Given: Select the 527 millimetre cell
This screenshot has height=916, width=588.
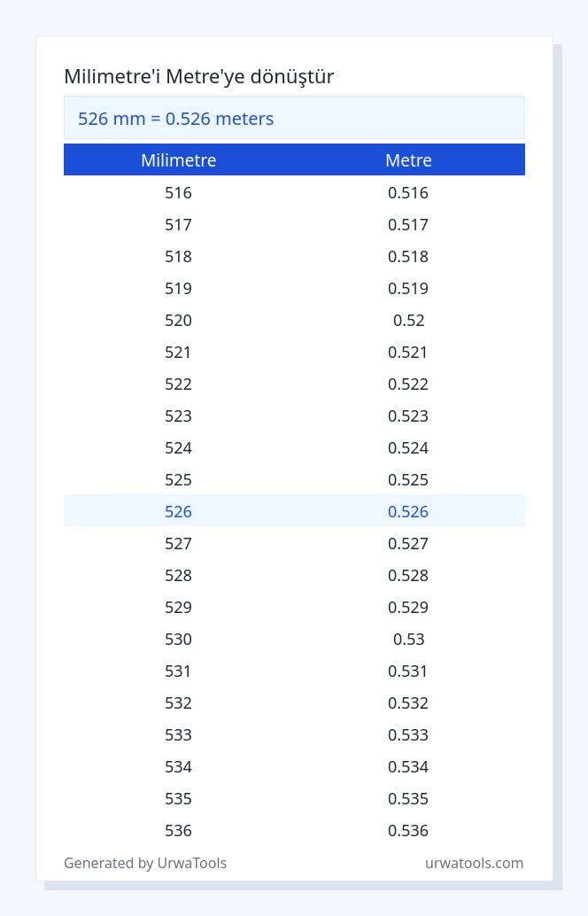Looking at the screenshot, I should point(178,543).
